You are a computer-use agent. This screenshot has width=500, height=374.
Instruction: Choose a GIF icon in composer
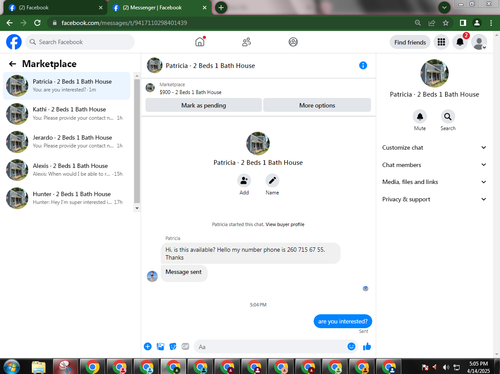coord(185,346)
